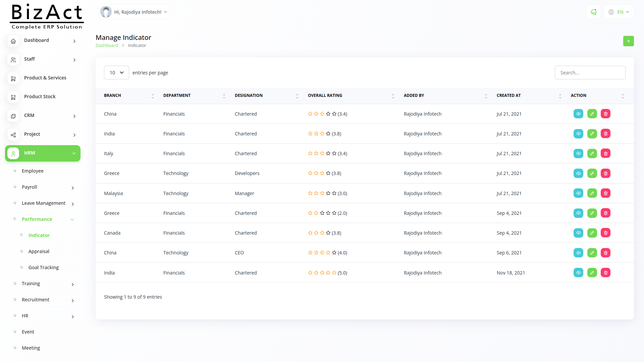
Task: Edit the China Financials 3.4 indicator
Action: [592, 114]
